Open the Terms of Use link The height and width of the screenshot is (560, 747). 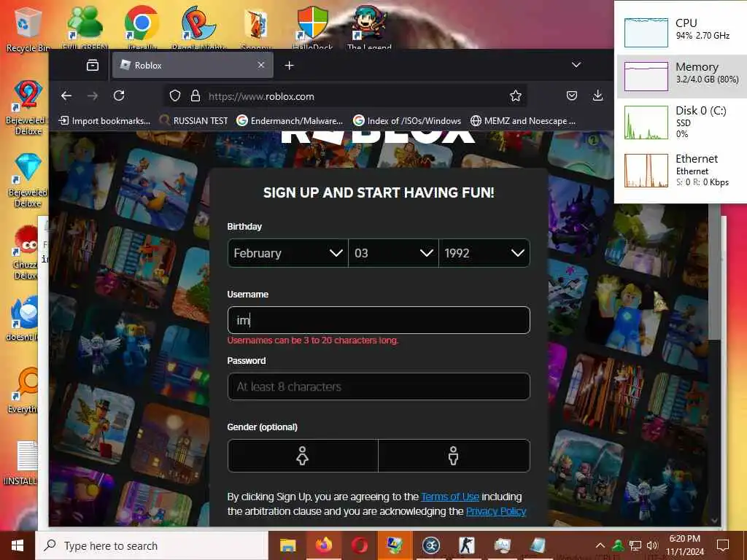pyautogui.click(x=449, y=497)
